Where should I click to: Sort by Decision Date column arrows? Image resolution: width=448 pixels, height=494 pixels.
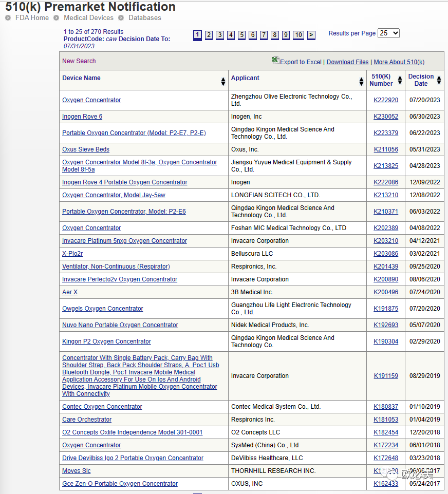pyautogui.click(x=439, y=81)
